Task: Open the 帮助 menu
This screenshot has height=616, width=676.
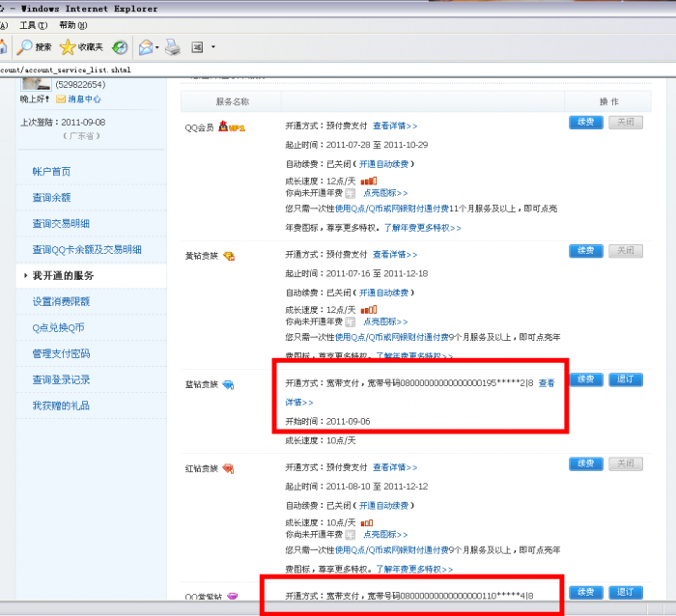Action: point(72,25)
